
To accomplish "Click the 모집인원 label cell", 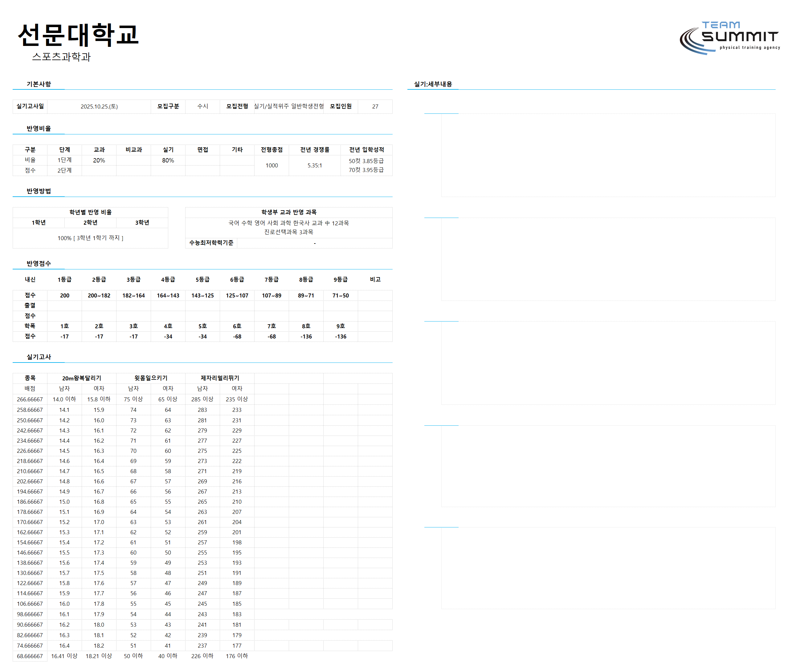I will coord(341,106).
